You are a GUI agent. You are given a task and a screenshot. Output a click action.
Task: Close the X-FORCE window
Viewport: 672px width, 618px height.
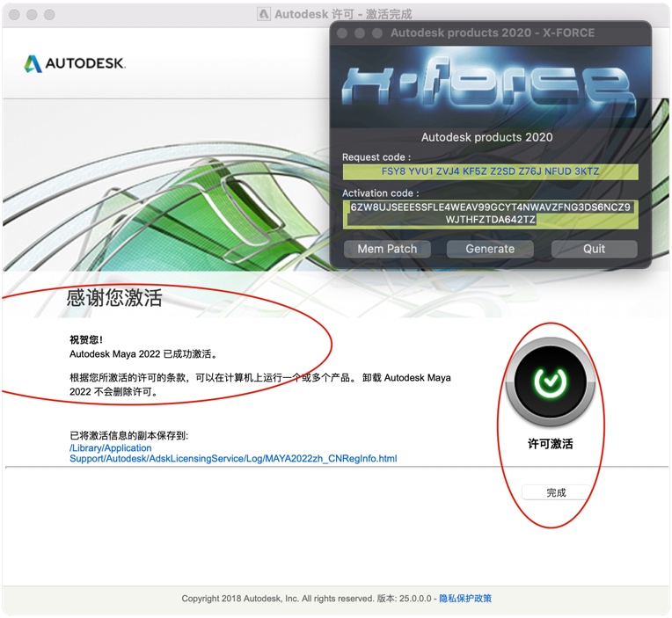[x=342, y=33]
